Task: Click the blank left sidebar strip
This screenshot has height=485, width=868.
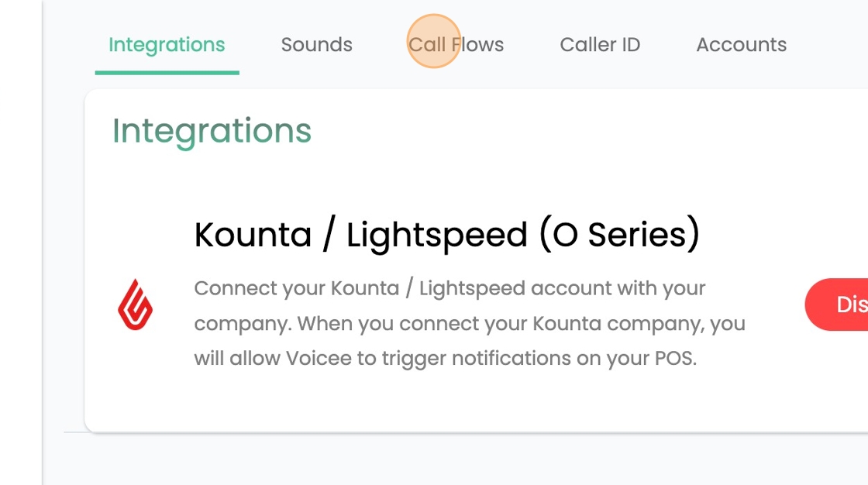Action: pyautogui.click(x=21, y=242)
